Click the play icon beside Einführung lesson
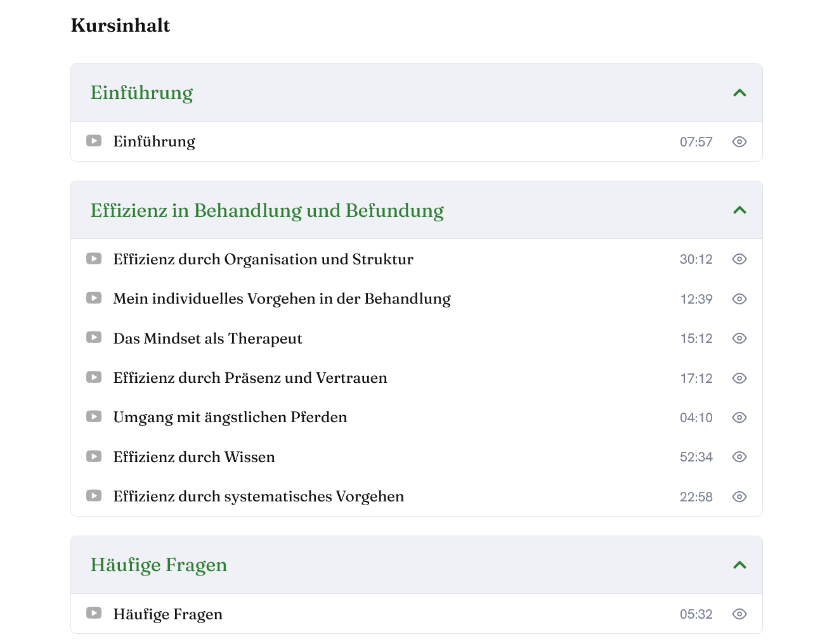The image size is (820, 644). click(94, 141)
